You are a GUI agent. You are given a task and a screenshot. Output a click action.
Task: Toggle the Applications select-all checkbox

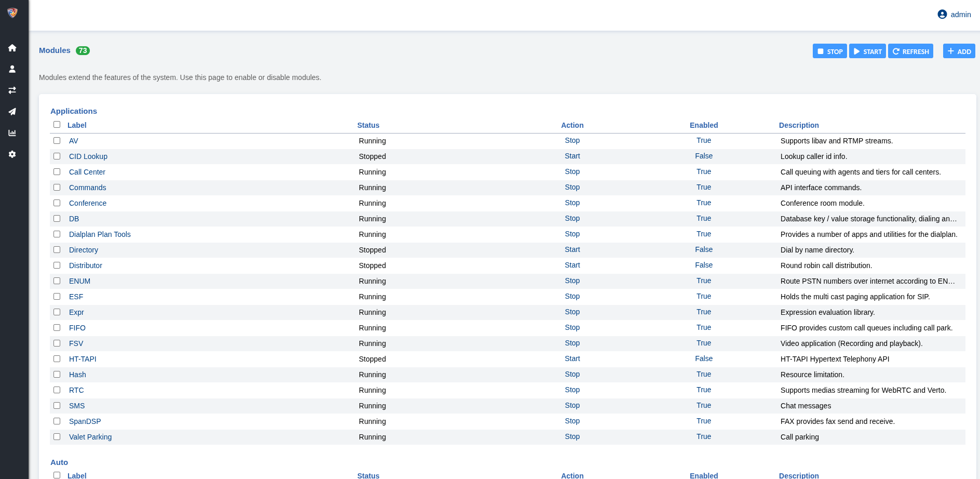[x=57, y=125]
